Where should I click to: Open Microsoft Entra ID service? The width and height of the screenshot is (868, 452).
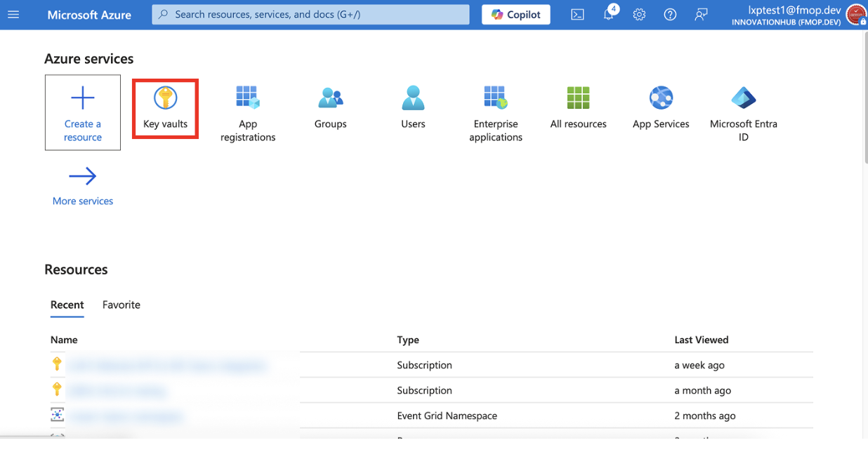[x=744, y=113]
